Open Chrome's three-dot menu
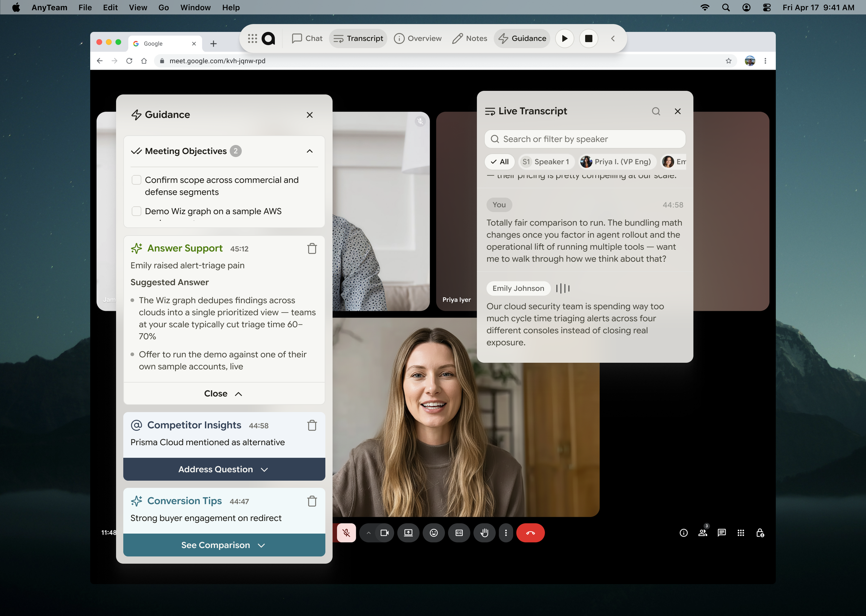Image resolution: width=866 pixels, height=616 pixels. pos(765,61)
